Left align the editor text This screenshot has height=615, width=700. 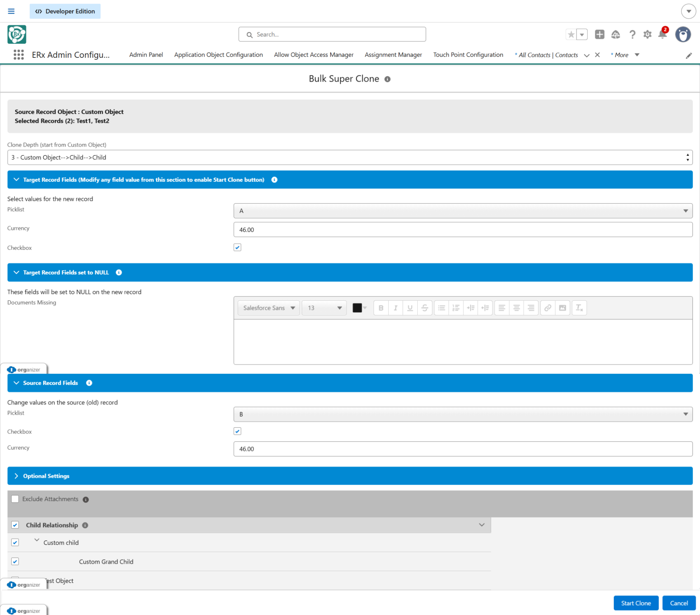tap(502, 308)
